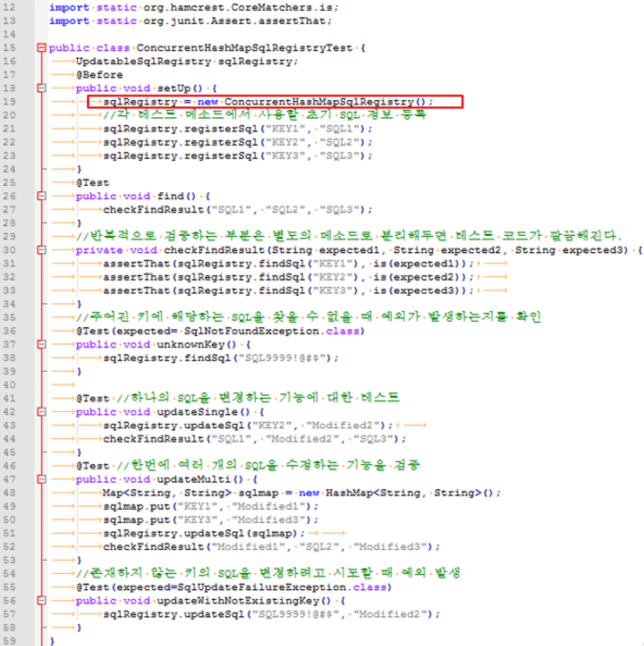Click line number 36 in the gutter
This screenshot has width=644, height=646.
point(9,331)
